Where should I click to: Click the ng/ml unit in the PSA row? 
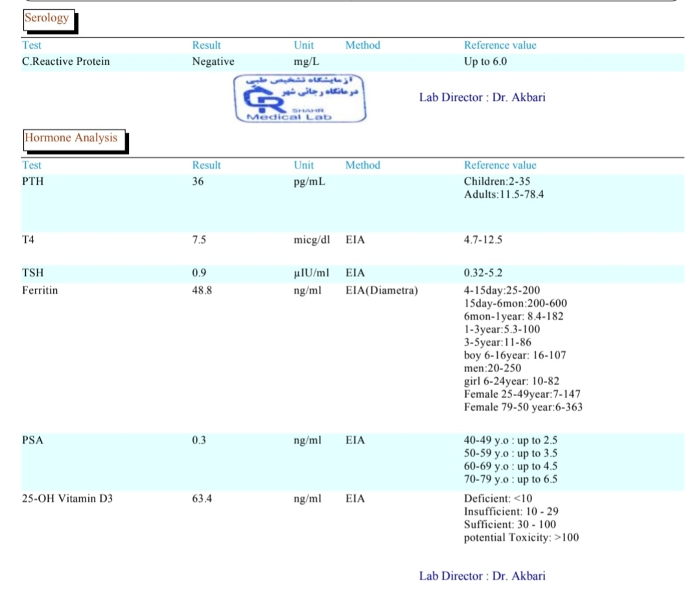[x=307, y=441]
